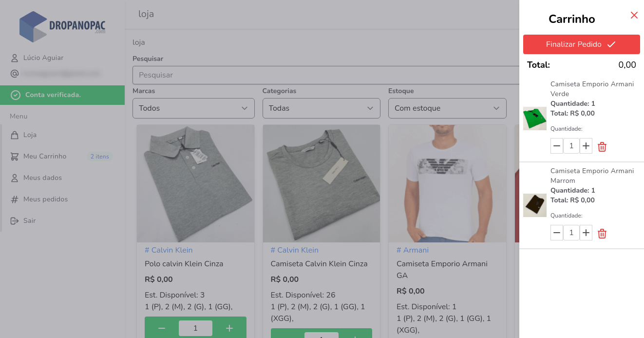
Task: Open the Marcas dropdown showing Todos
Action: click(x=193, y=108)
